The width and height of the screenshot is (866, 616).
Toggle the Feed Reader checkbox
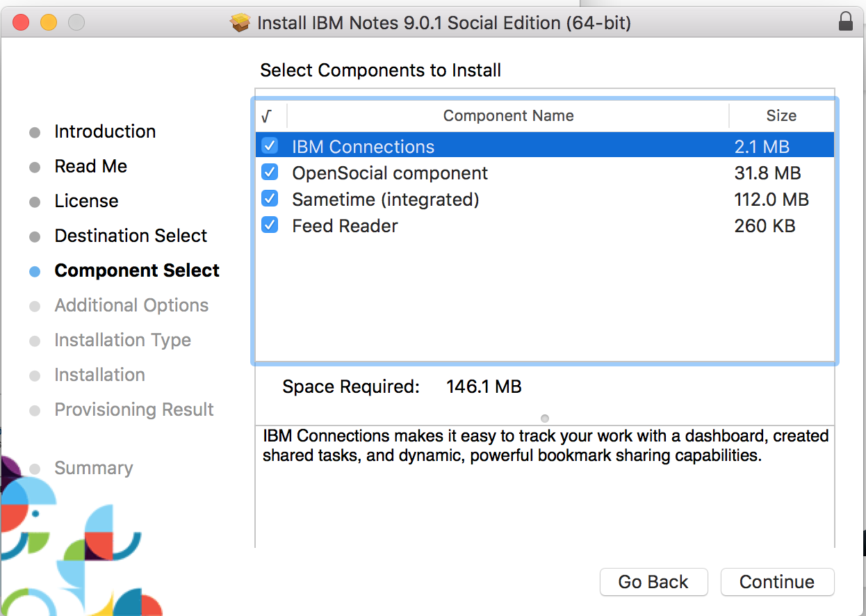(x=269, y=225)
